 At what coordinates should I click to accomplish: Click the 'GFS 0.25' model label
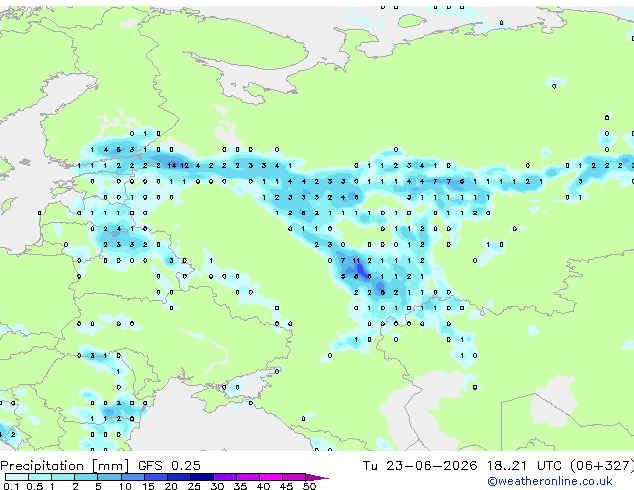[169, 466]
